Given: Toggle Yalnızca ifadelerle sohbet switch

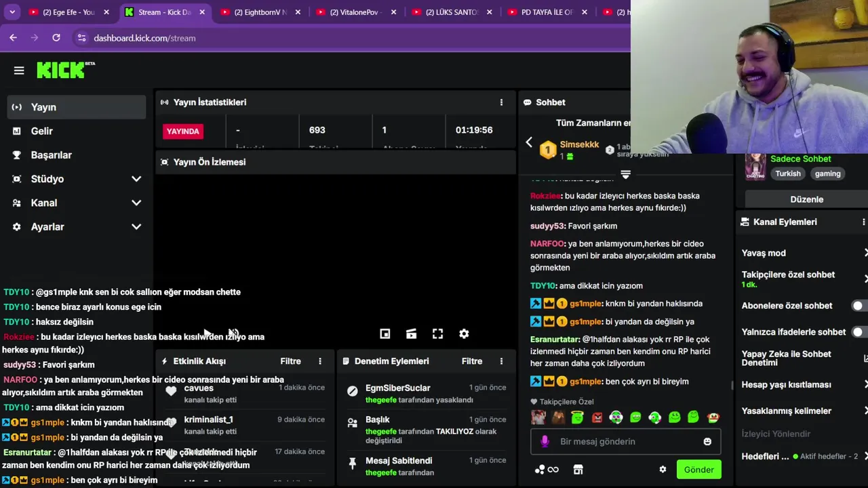Looking at the screenshot, I should tap(859, 332).
